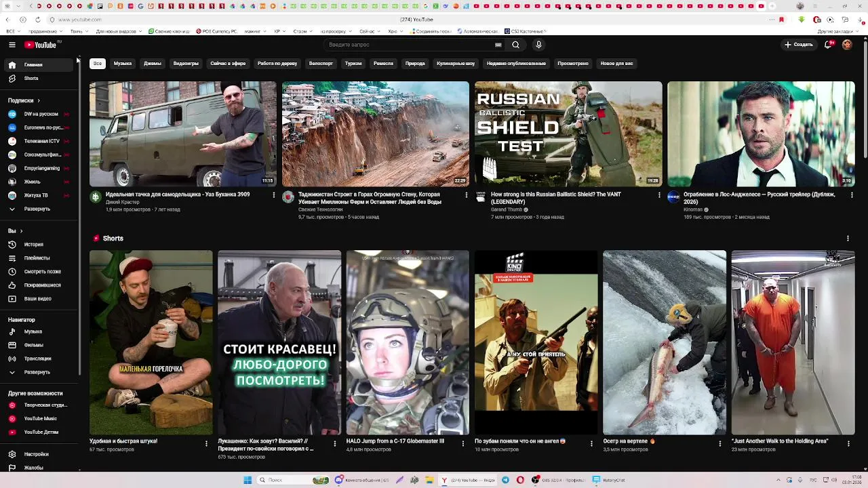Switch to OBS in the taskbar

[558, 480]
